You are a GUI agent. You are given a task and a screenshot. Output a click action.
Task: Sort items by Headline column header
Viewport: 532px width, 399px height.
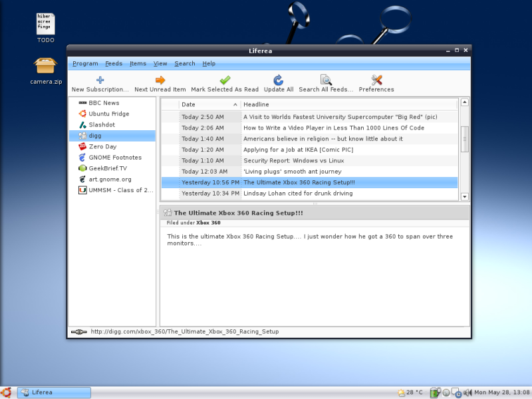349,104
